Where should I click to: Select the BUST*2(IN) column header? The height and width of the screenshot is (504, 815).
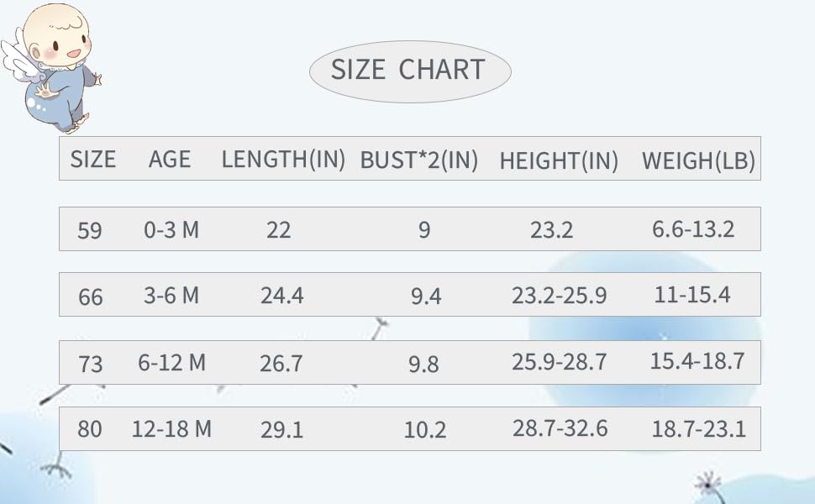[419, 160]
